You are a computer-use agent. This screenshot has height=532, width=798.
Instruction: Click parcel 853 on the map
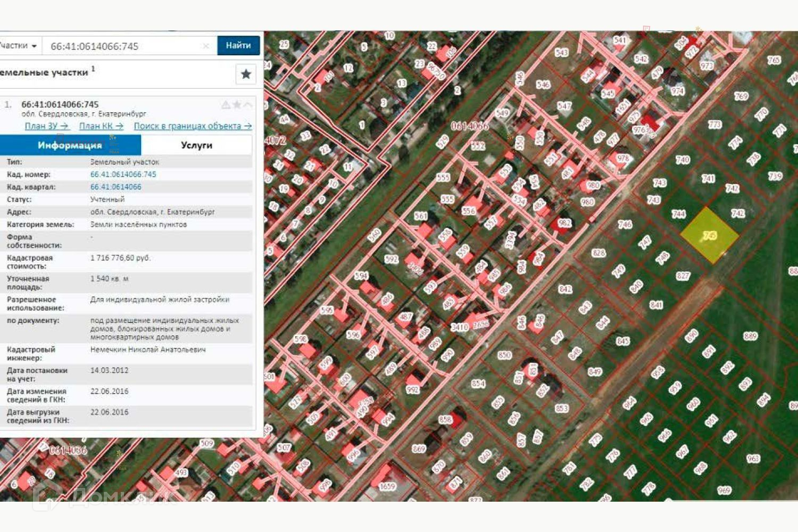pos(561,408)
